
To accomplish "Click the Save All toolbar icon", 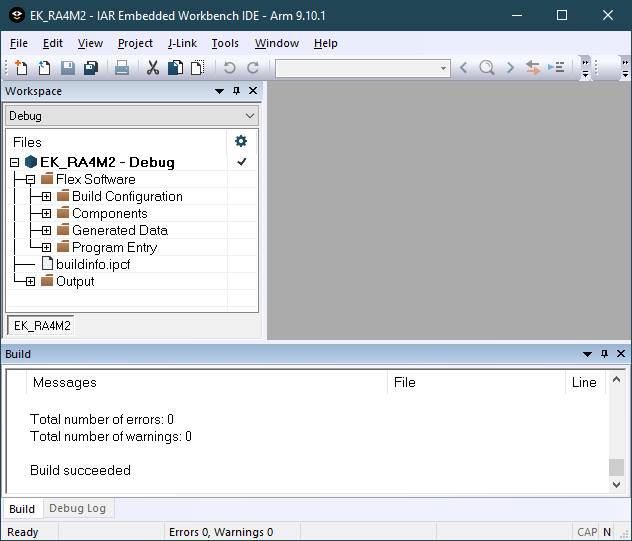I will pos(91,68).
